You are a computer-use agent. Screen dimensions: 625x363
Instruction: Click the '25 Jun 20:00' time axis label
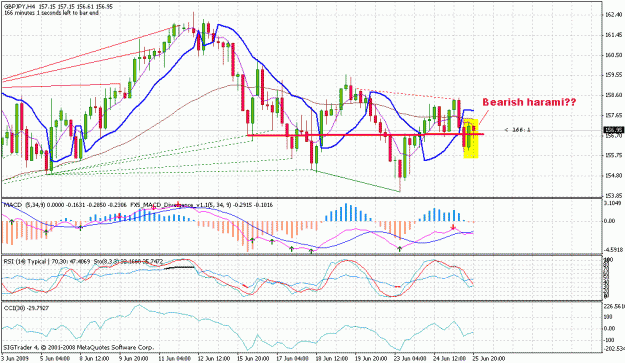(x=489, y=358)
